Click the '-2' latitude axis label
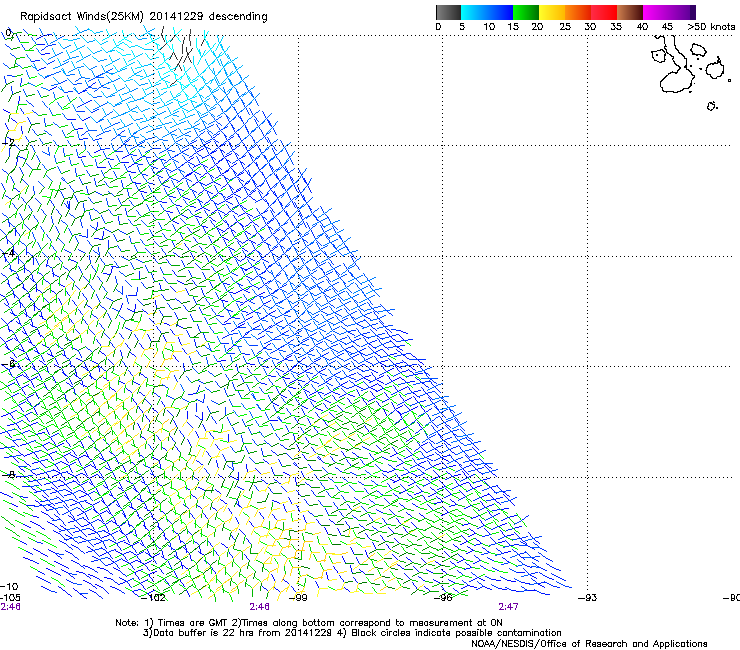The image size is (740, 650). click(8, 142)
